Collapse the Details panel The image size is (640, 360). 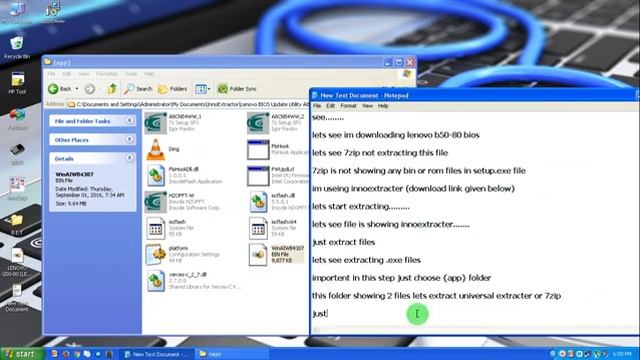coord(129,158)
